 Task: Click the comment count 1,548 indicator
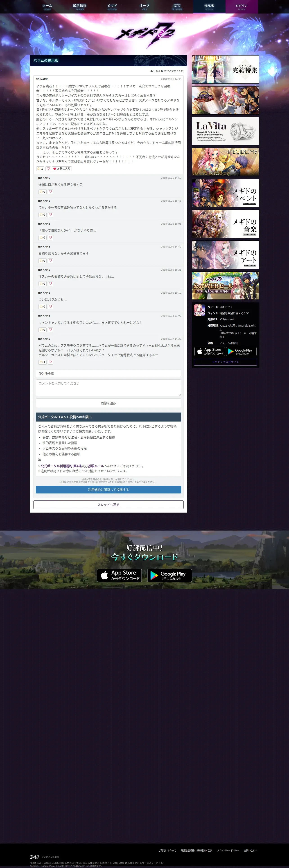155,71
